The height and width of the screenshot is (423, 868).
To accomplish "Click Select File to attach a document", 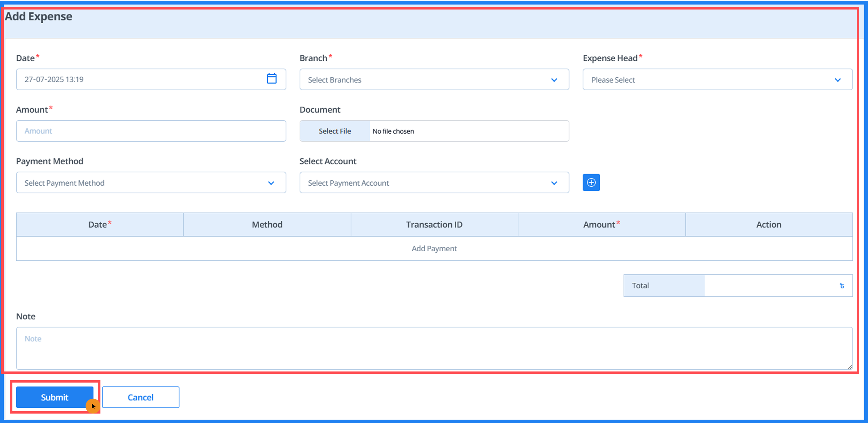I will point(334,131).
